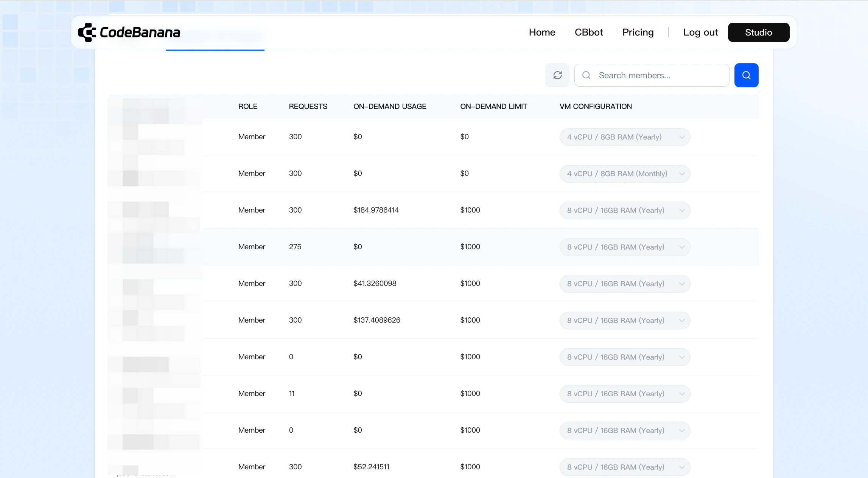Open the Studio button
Screen dimensions: 868x478
click(x=758, y=33)
